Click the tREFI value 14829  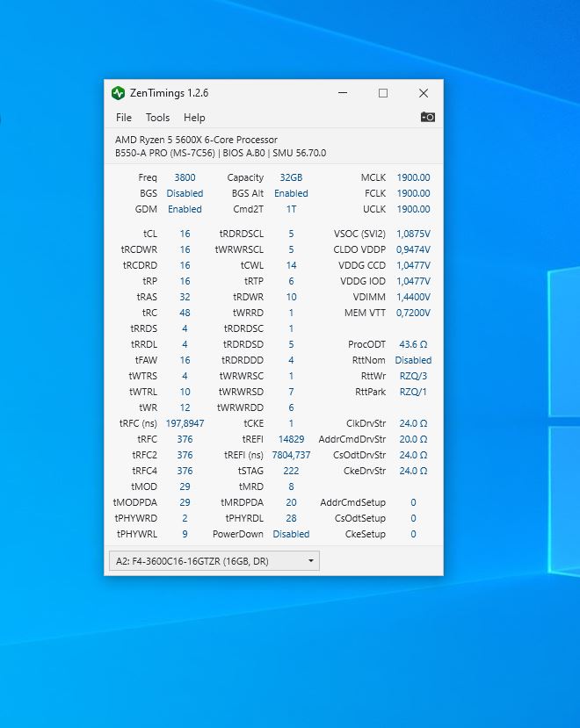click(291, 439)
